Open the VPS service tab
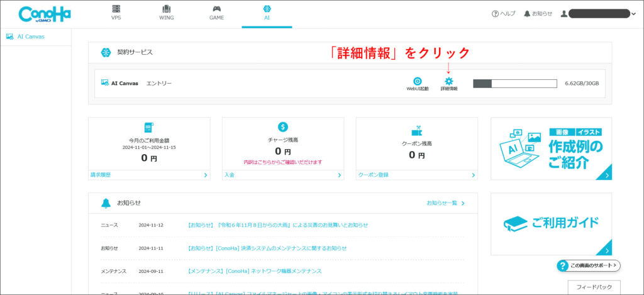644x295 pixels. tap(116, 13)
